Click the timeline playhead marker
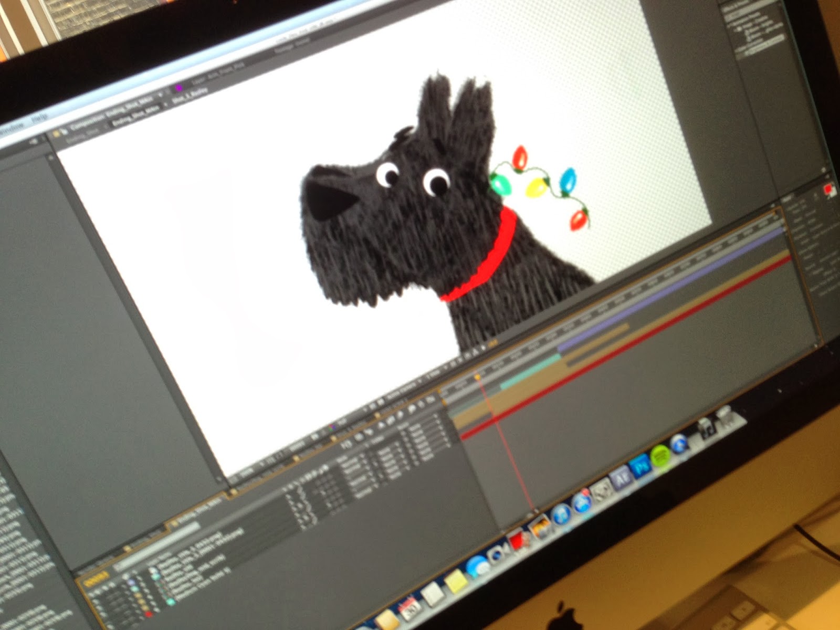This screenshot has width=840, height=630. pos(478,376)
